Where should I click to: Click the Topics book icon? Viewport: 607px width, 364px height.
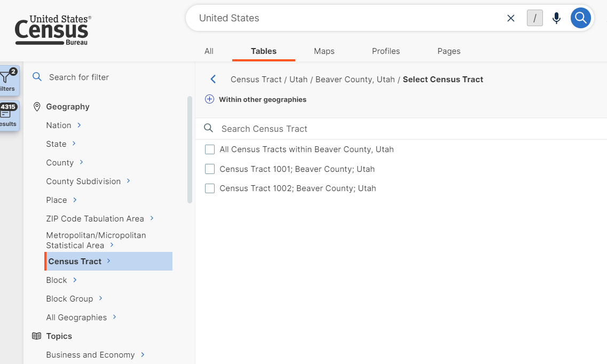click(x=36, y=336)
